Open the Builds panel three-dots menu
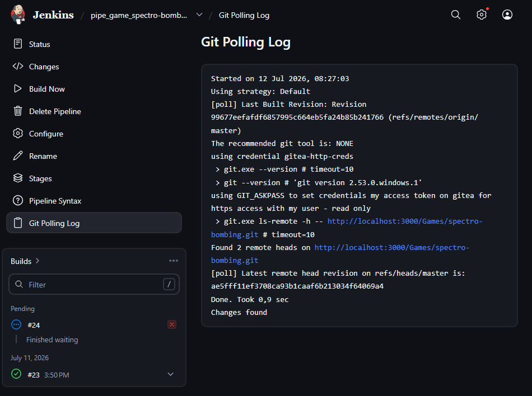The image size is (532, 396). 174,261
